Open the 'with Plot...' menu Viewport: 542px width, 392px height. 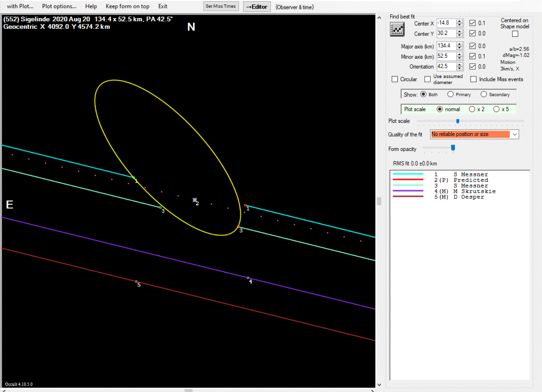tap(20, 6)
